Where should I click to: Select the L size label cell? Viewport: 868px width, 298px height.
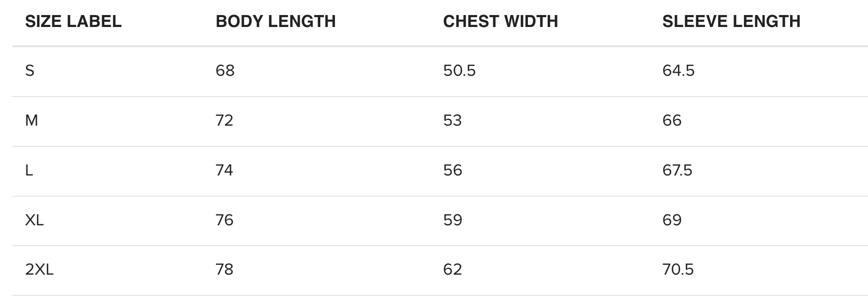coord(29,170)
